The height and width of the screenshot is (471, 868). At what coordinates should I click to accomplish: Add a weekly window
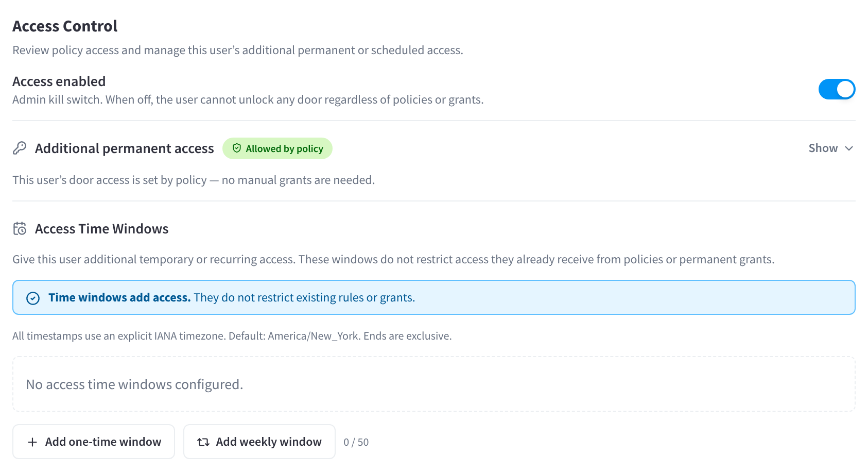coord(259,442)
